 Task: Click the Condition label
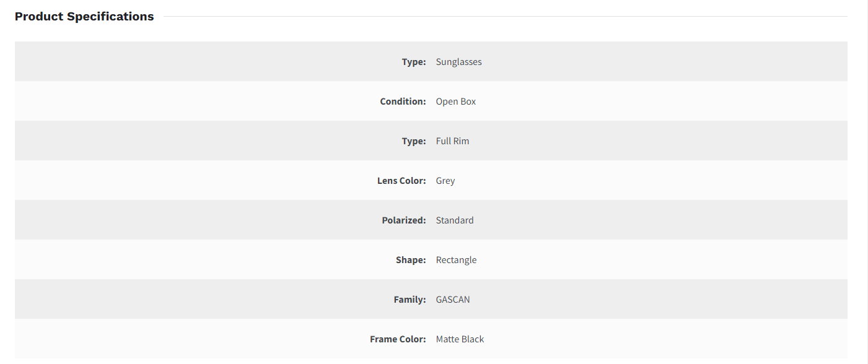403,102
